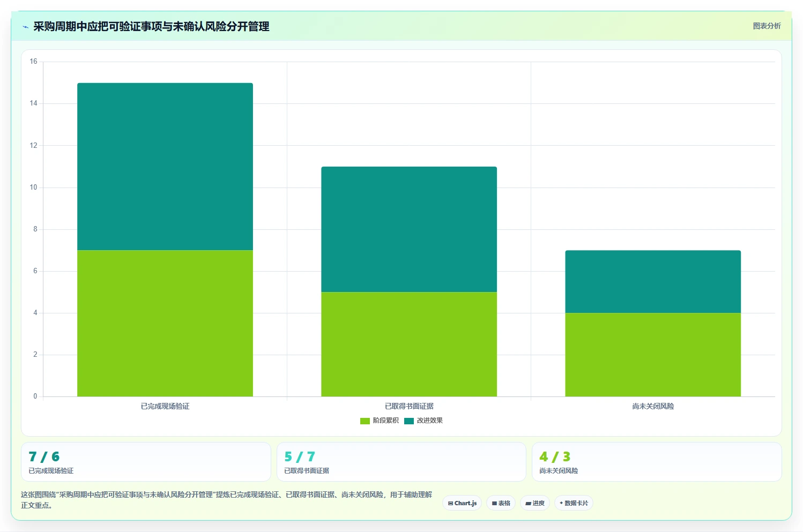Click the green bar segment for 已完成现场验证
The height and width of the screenshot is (532, 803).
pyautogui.click(x=165, y=324)
